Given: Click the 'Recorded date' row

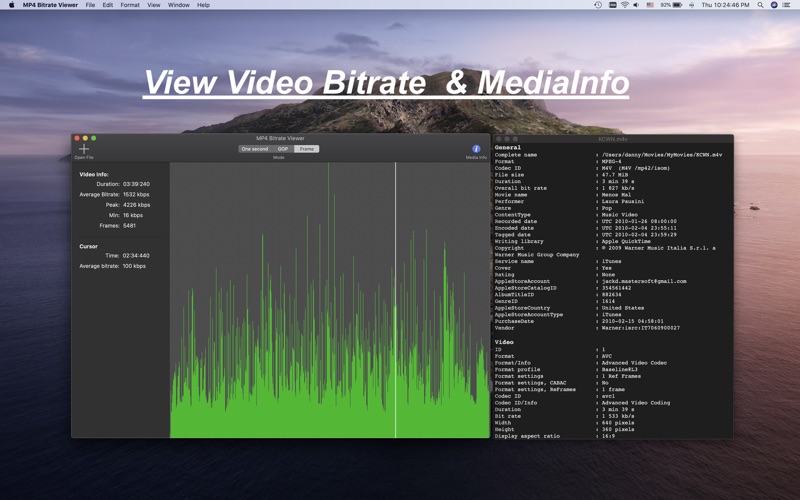Looking at the screenshot, I should click(x=586, y=221).
